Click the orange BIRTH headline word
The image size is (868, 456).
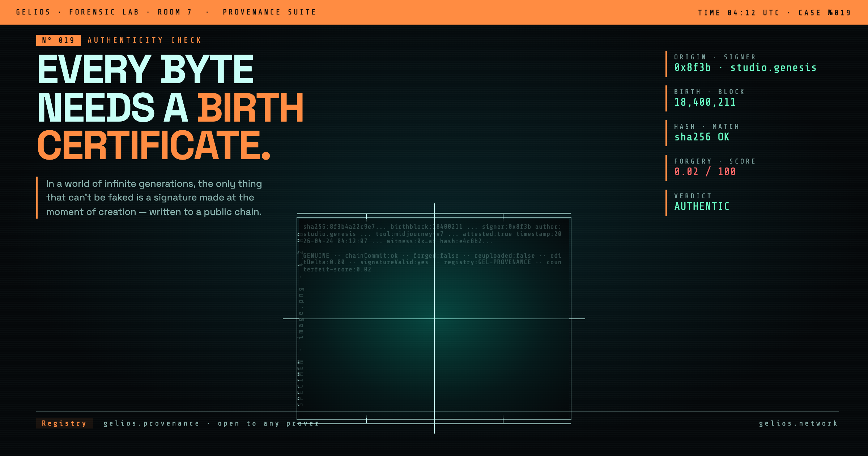(250, 107)
